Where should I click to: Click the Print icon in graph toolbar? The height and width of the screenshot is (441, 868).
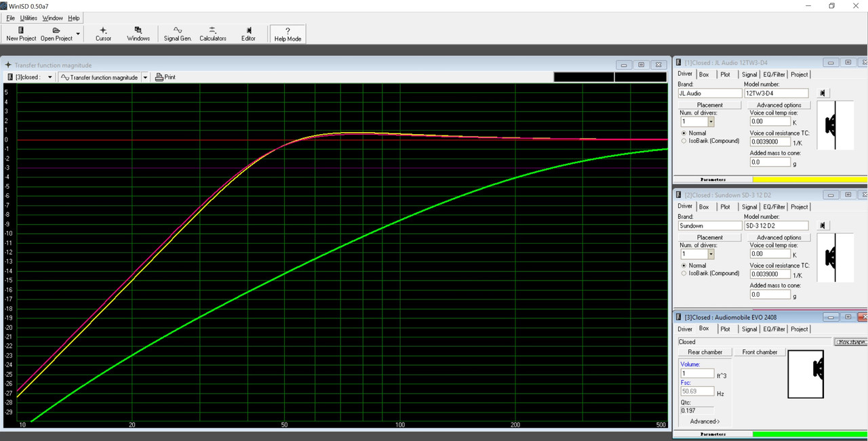pos(159,77)
